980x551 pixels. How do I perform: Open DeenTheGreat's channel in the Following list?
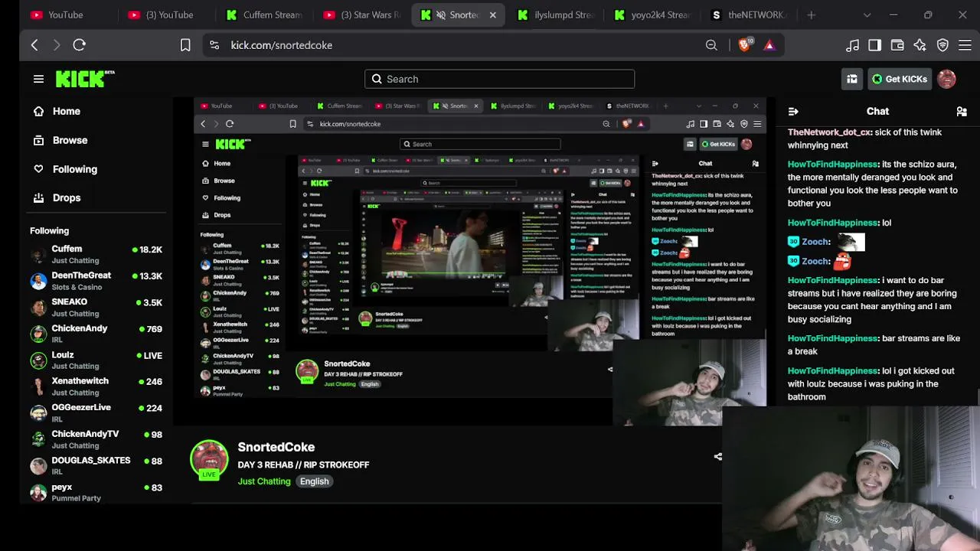tap(96, 281)
